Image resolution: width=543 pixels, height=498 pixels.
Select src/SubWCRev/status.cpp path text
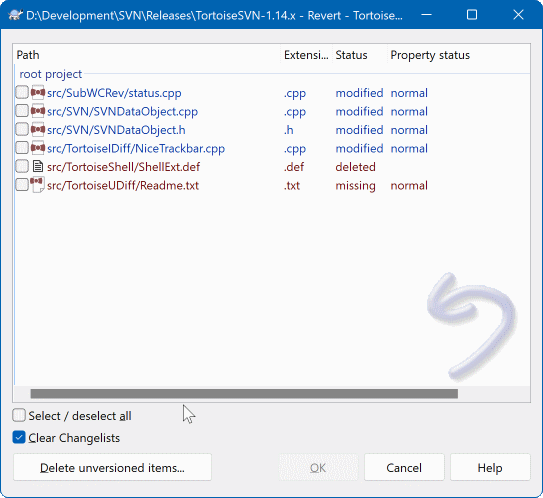[x=114, y=93]
